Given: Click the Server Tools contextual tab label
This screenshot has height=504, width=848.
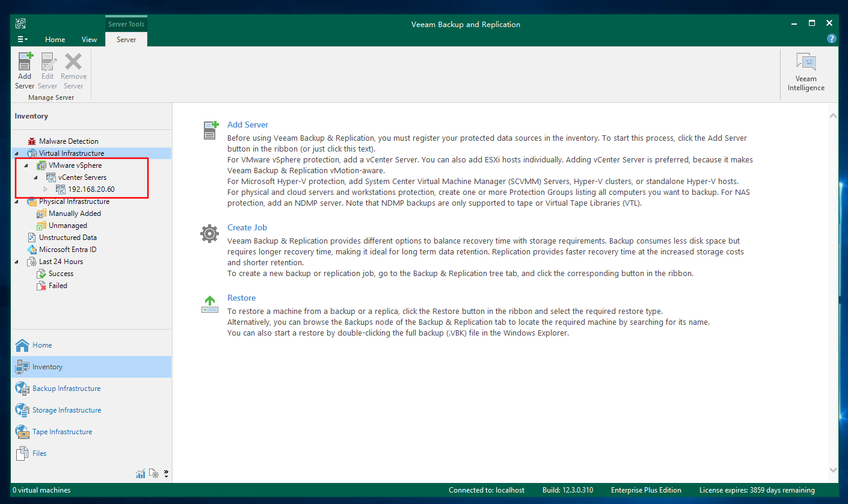Looking at the screenshot, I should [x=126, y=24].
